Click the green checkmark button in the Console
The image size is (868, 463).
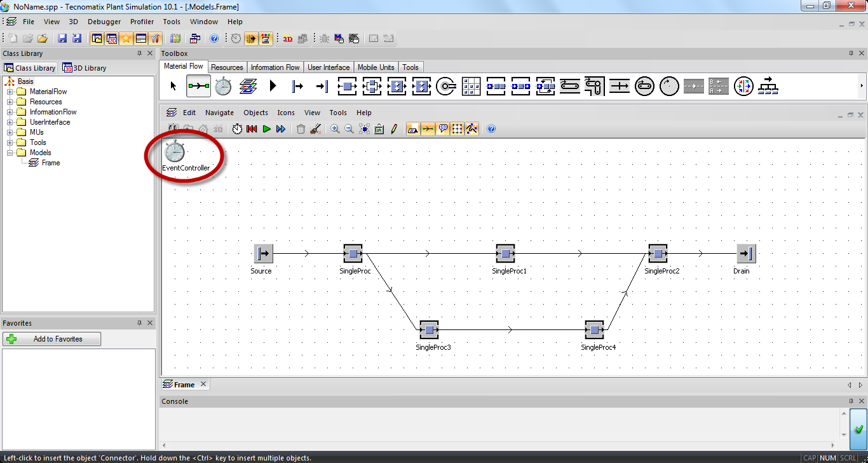pyautogui.click(x=858, y=429)
